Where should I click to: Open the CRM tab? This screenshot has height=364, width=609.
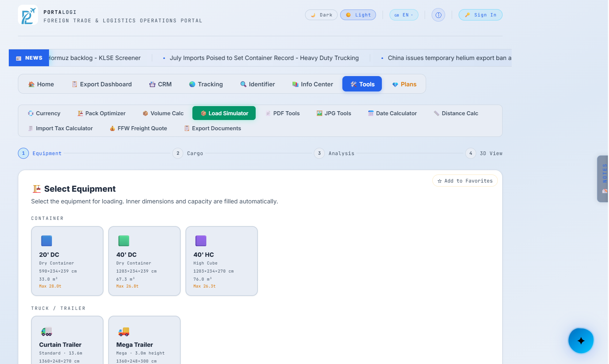(x=160, y=84)
